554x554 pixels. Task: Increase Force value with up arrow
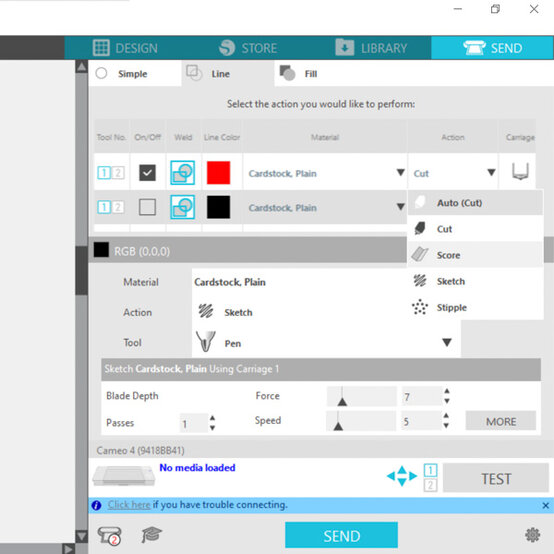pos(447,391)
